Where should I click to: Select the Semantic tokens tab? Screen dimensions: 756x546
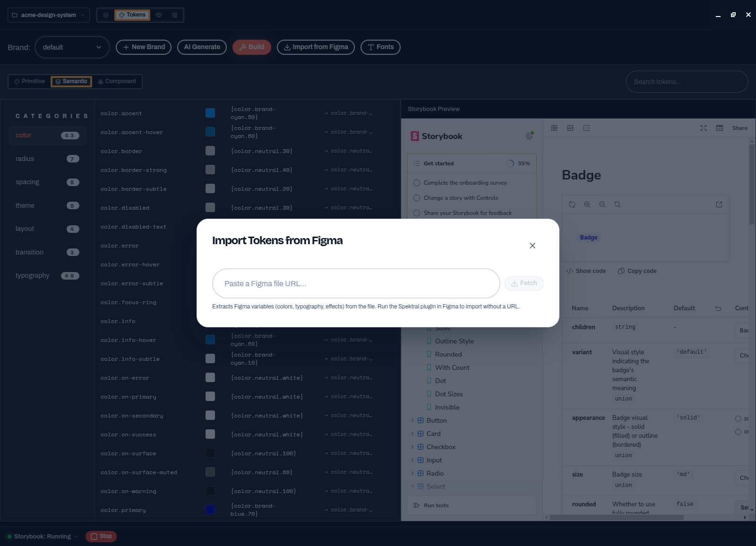[x=71, y=81]
